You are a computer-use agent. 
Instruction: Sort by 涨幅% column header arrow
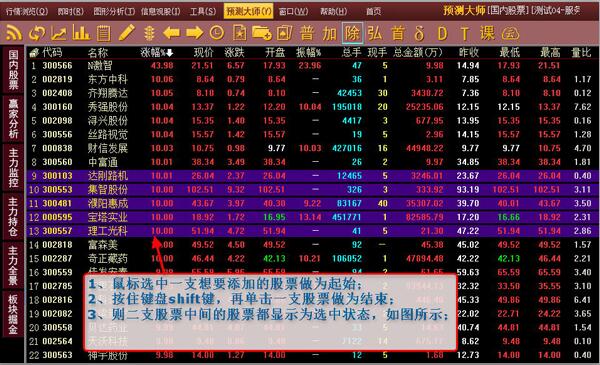170,53
